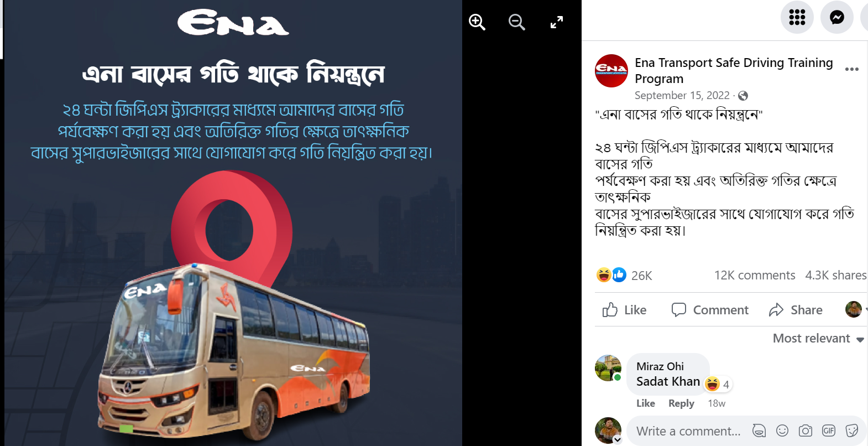868x446 pixels.
Task: Comment with an avatar sticker
Action: click(759, 431)
